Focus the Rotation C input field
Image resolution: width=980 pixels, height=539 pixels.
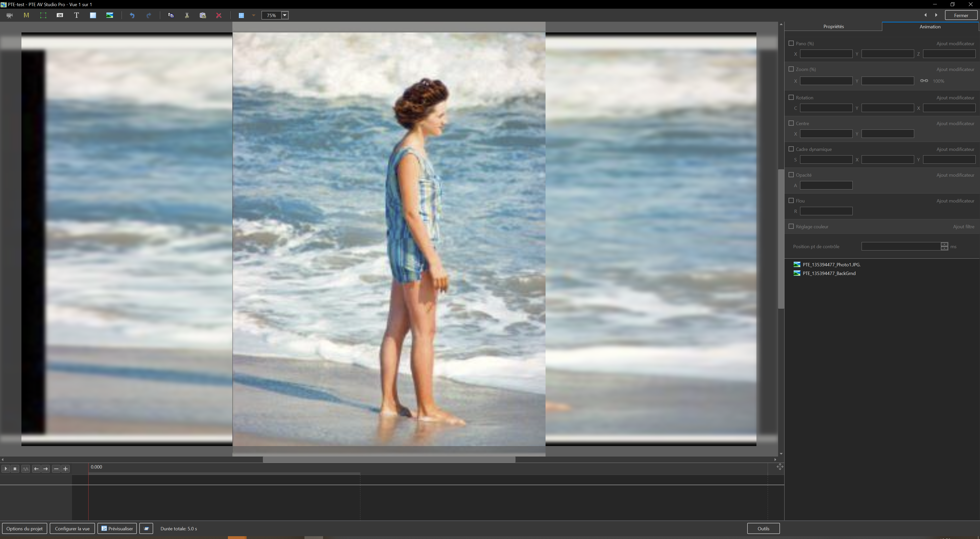(x=826, y=108)
